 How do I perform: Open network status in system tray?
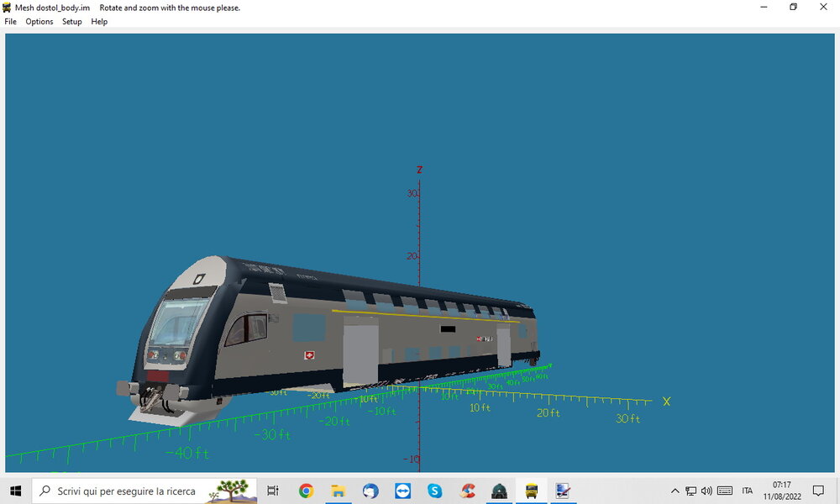691,491
